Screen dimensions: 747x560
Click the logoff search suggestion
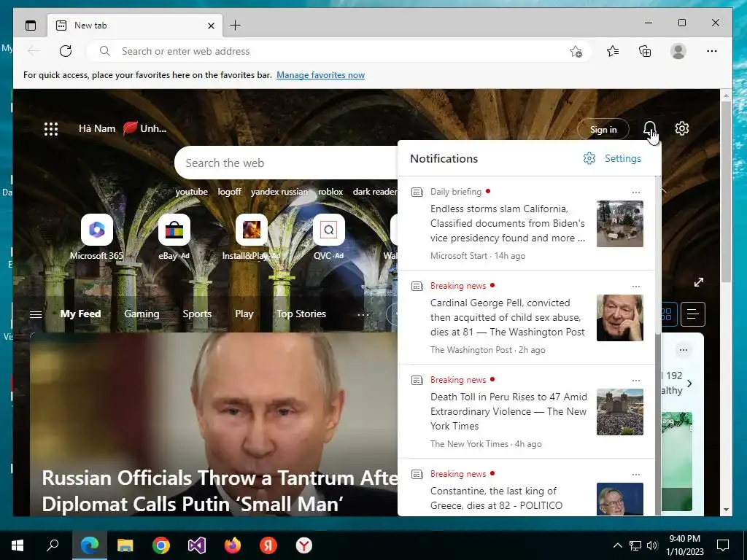(x=229, y=192)
